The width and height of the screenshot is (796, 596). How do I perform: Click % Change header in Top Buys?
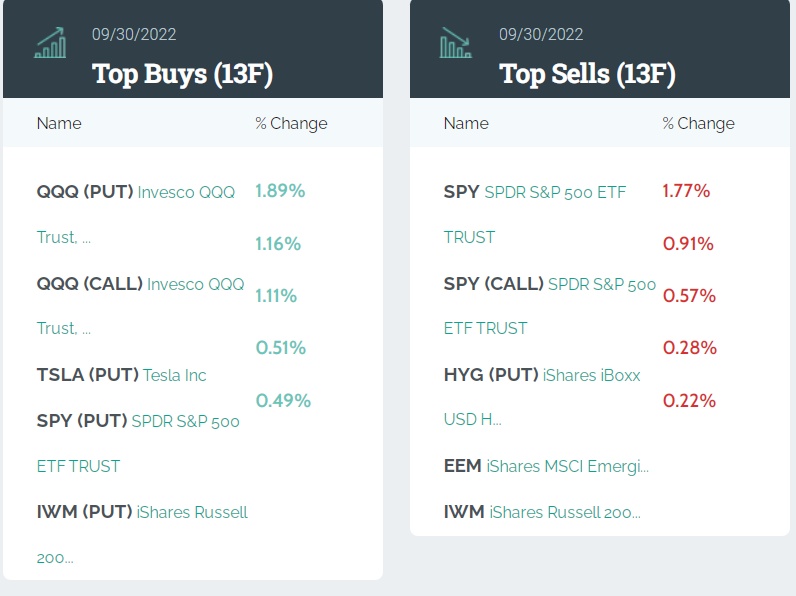[291, 123]
